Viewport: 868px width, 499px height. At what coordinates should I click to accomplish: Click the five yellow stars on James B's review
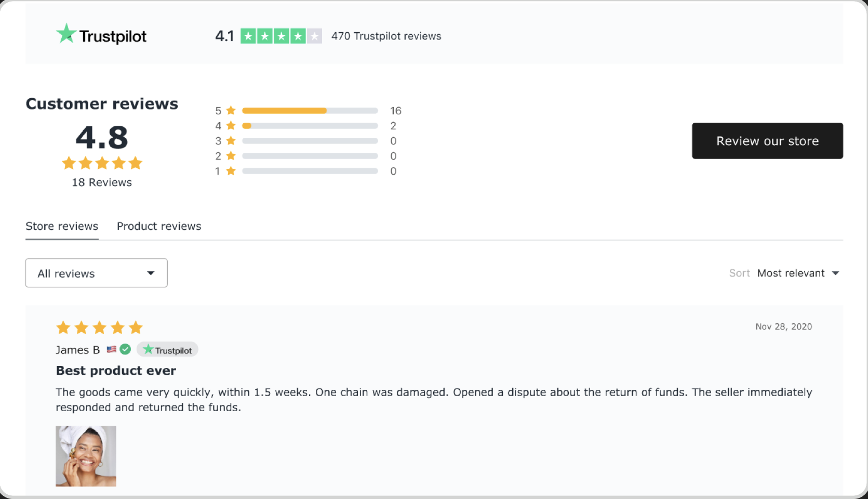99,327
